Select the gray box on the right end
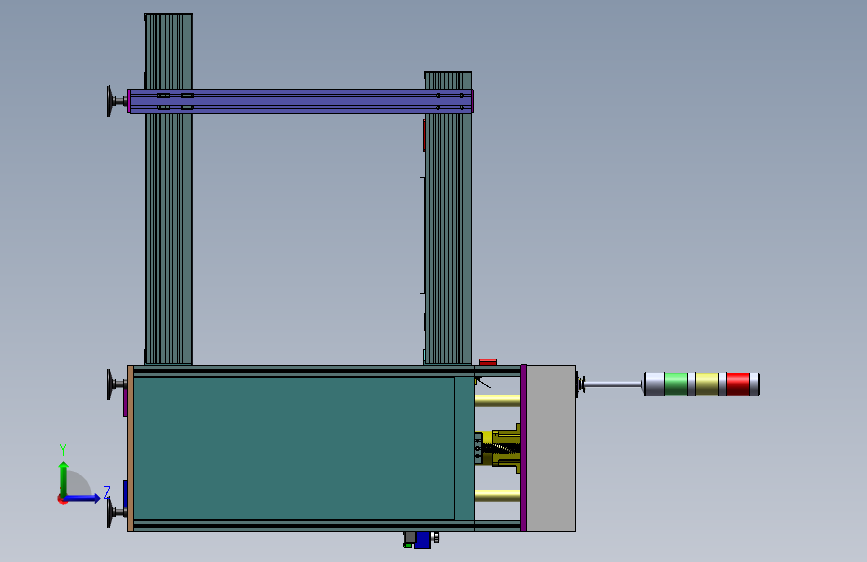The image size is (867, 562). (551, 448)
